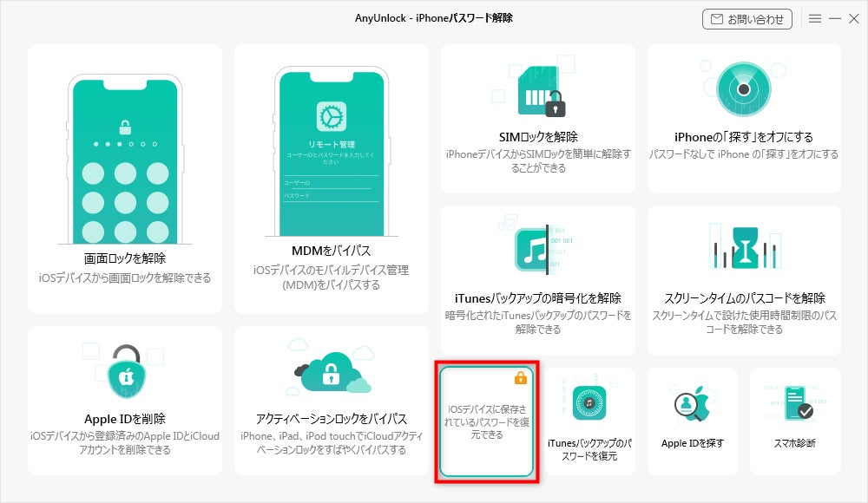Click パスワードなしで iPhone の「探す」 description

tap(744, 154)
